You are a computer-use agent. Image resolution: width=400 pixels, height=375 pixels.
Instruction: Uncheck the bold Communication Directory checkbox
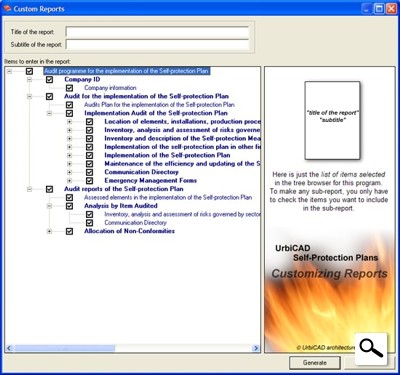[x=89, y=172]
